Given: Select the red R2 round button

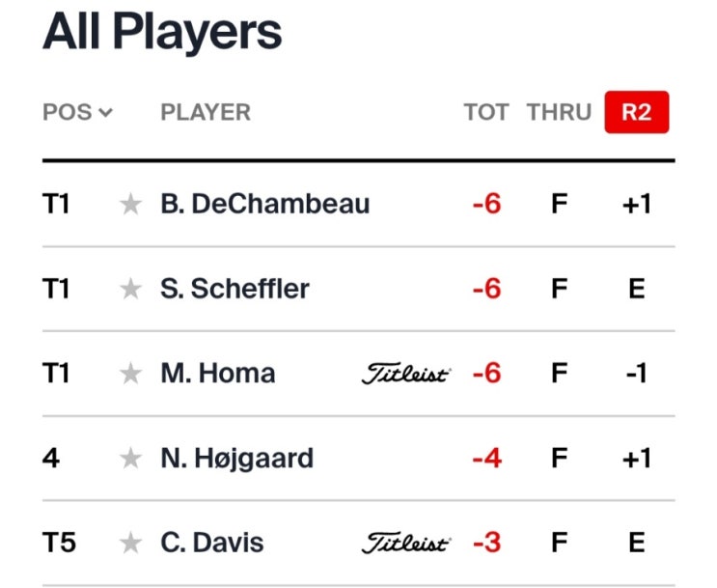Looking at the screenshot, I should [x=637, y=112].
